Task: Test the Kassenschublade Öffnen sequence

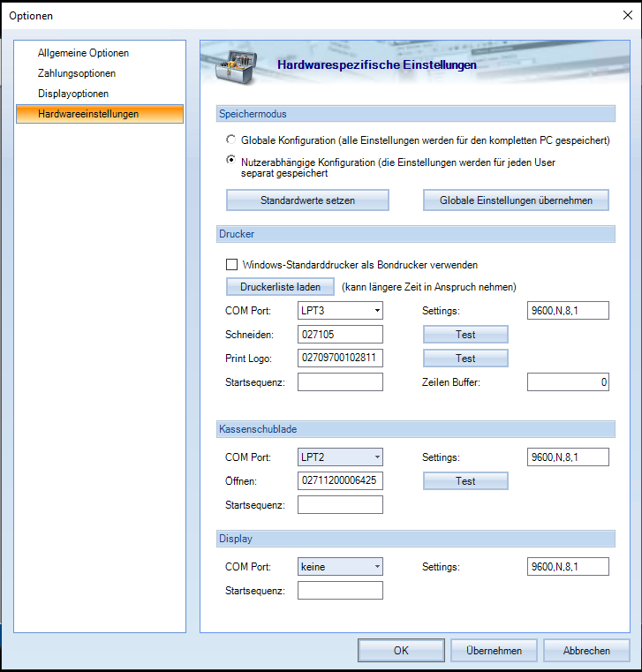Action: (x=465, y=481)
